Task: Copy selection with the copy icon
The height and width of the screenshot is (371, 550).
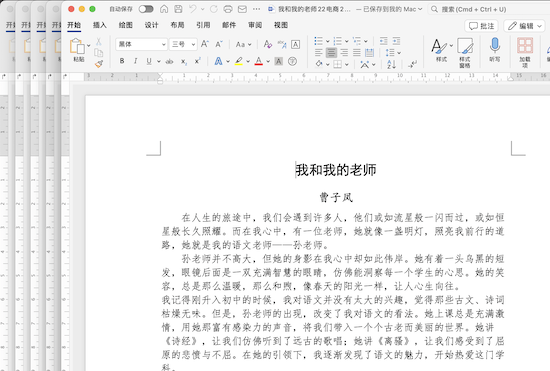Action: [x=99, y=53]
